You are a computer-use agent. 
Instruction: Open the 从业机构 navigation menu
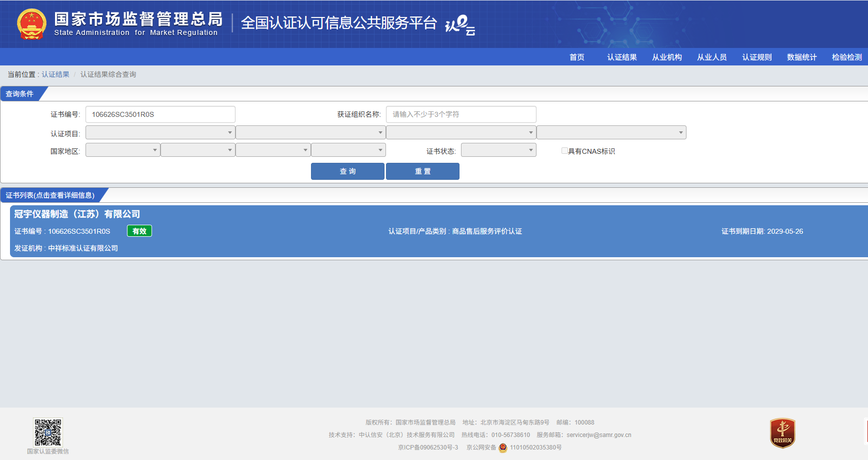(x=667, y=57)
